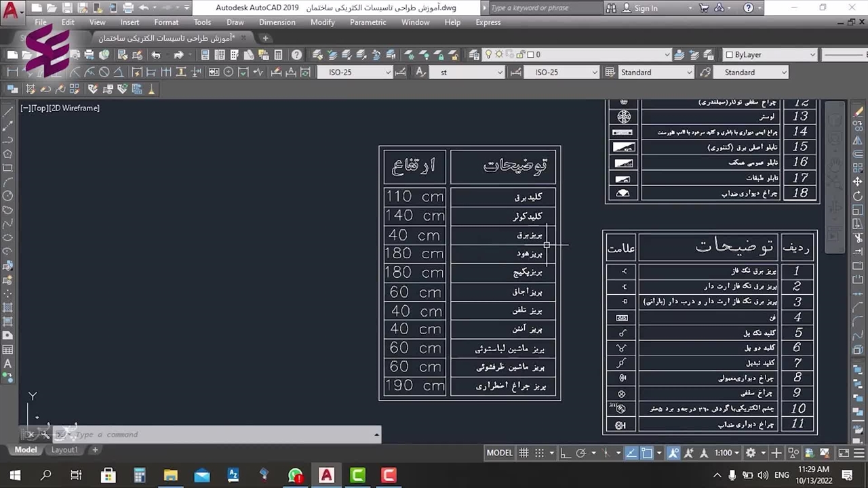Click the Plot printer icon in Quick Access toolbar

[x=127, y=8]
